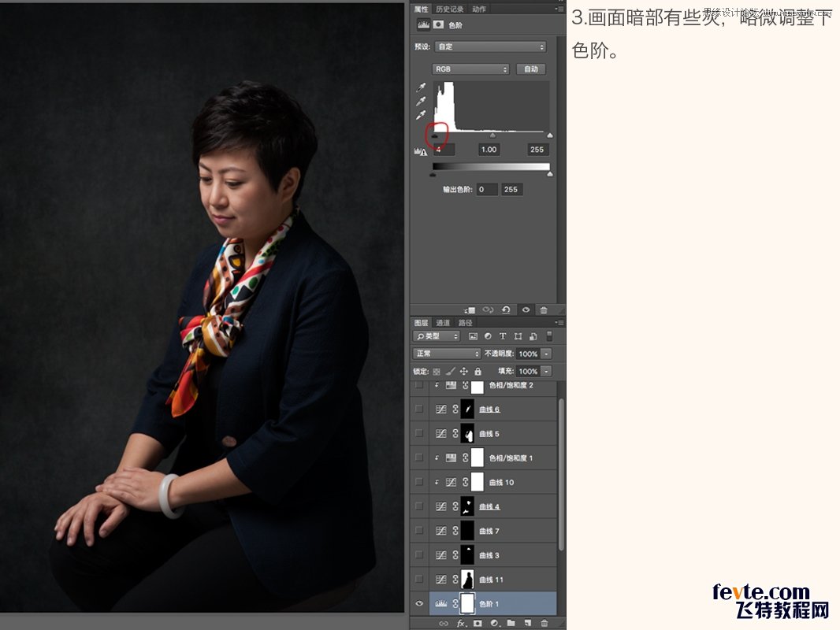Select the 曲线 6 layer mask thumbnail
The height and width of the screenshot is (630, 840).
click(x=467, y=409)
